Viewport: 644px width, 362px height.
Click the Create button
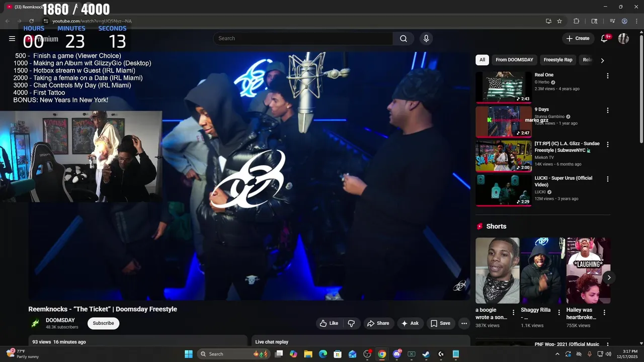[x=578, y=39]
